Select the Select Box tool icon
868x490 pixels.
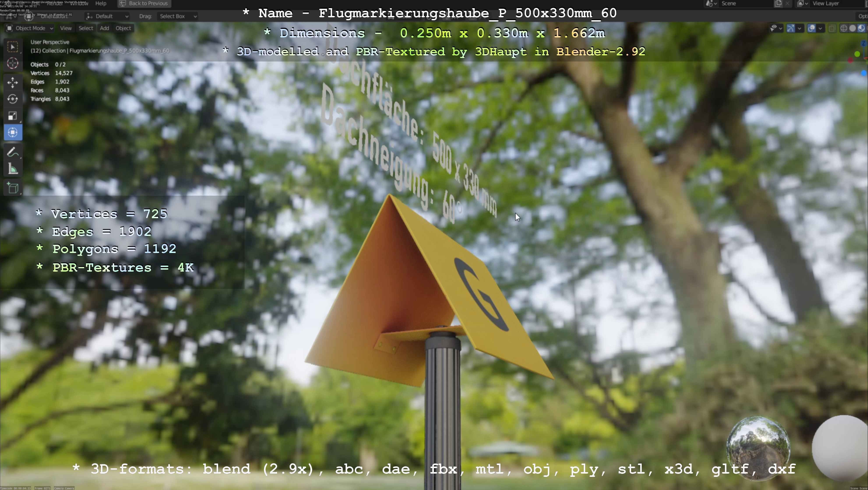[x=13, y=46]
